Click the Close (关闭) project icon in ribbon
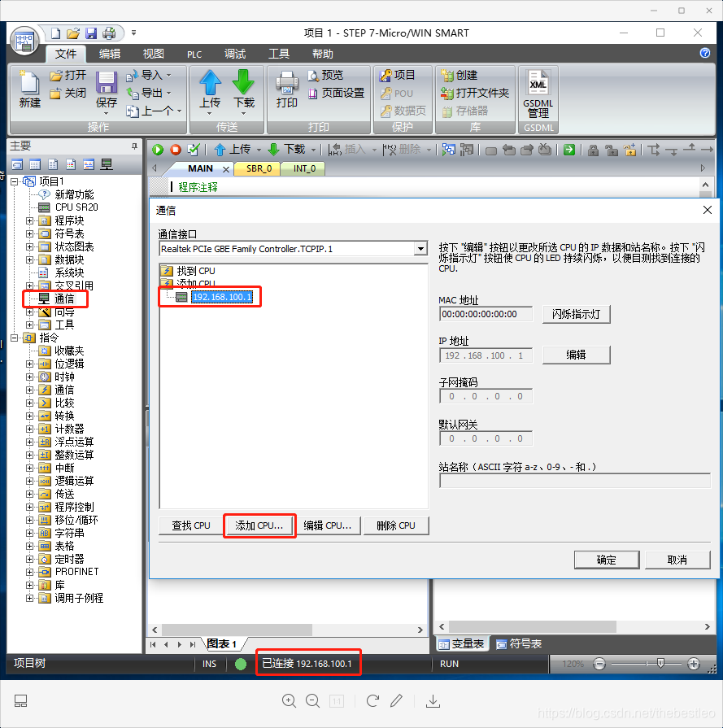 pos(56,94)
